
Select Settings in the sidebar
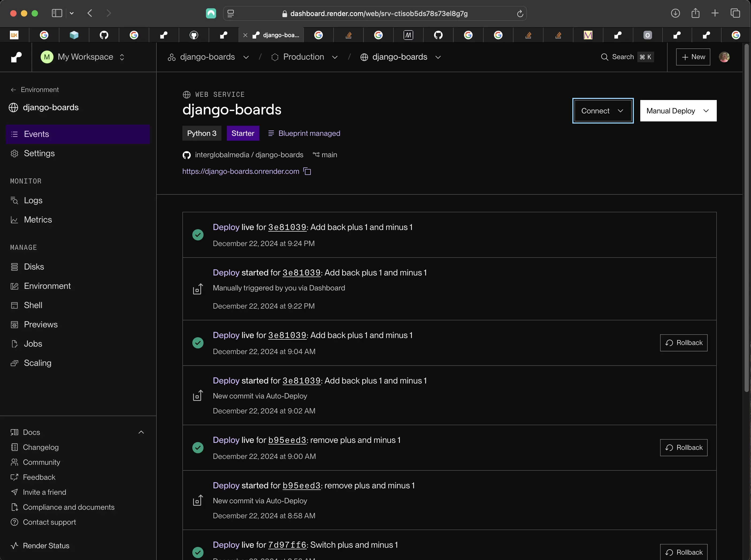[39, 154]
